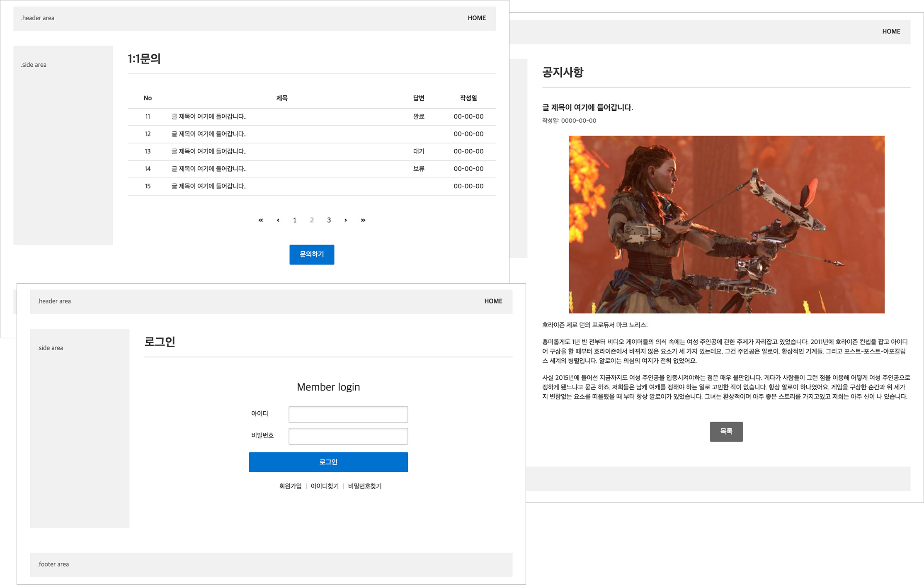Open the 회원가입 link
924x585 pixels.
coord(290,486)
